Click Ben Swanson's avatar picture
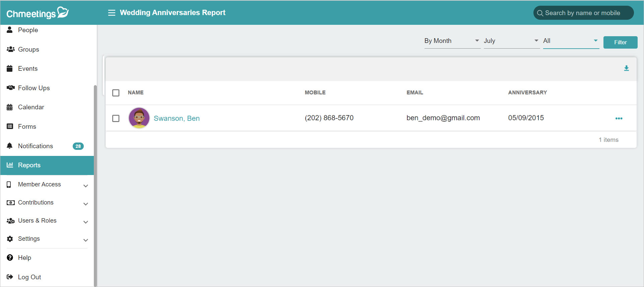 click(x=139, y=118)
